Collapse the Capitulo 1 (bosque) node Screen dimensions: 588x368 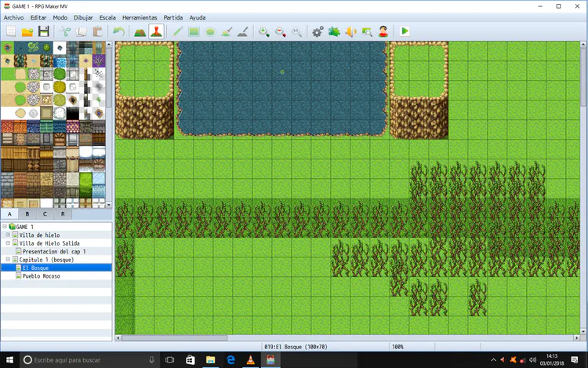coord(8,260)
